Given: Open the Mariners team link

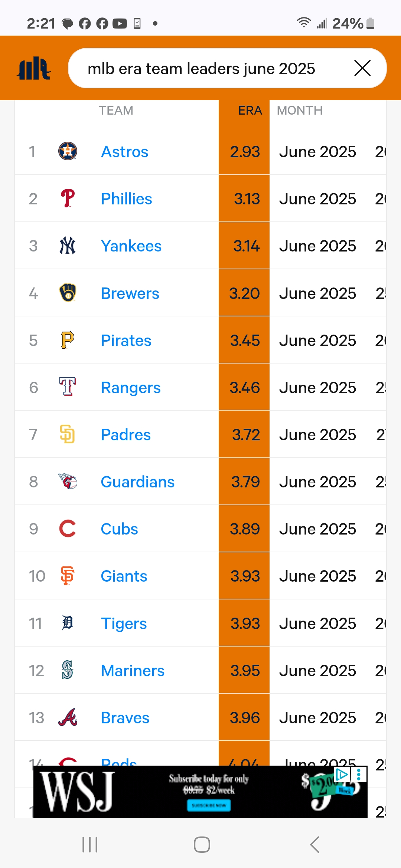Looking at the screenshot, I should [x=133, y=671].
